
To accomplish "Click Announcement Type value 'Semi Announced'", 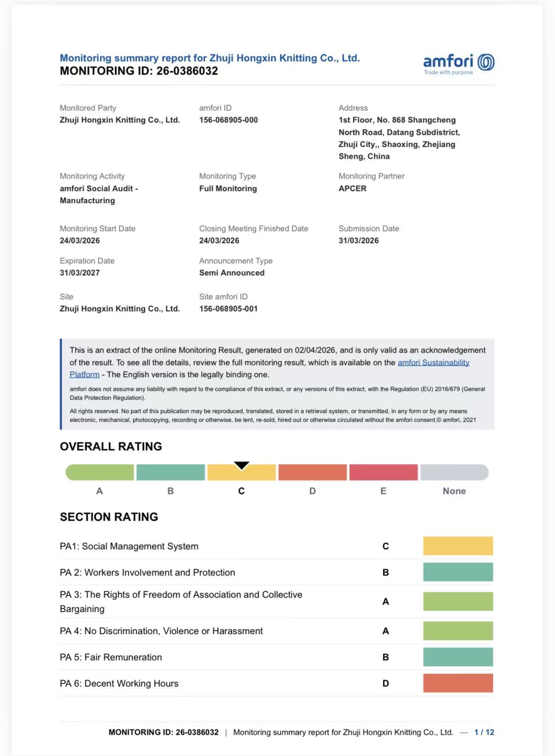I will pos(232,273).
